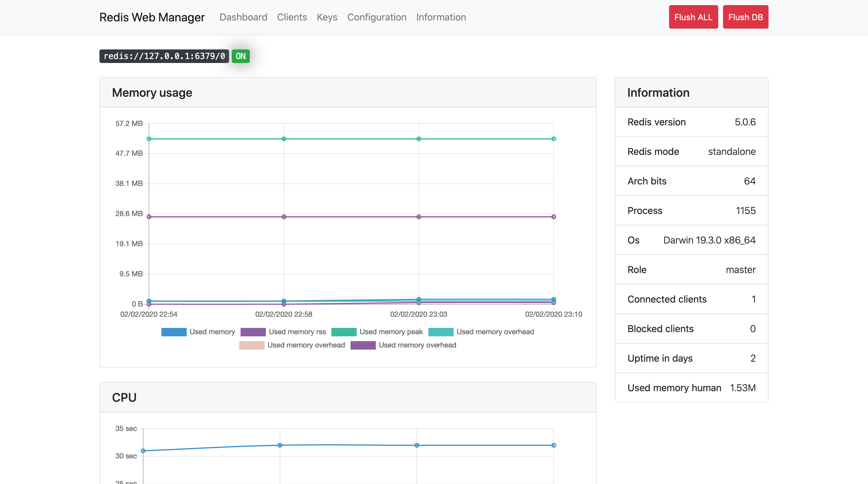Click the red Flush DB button
This screenshot has width=868, height=484.
tap(745, 17)
